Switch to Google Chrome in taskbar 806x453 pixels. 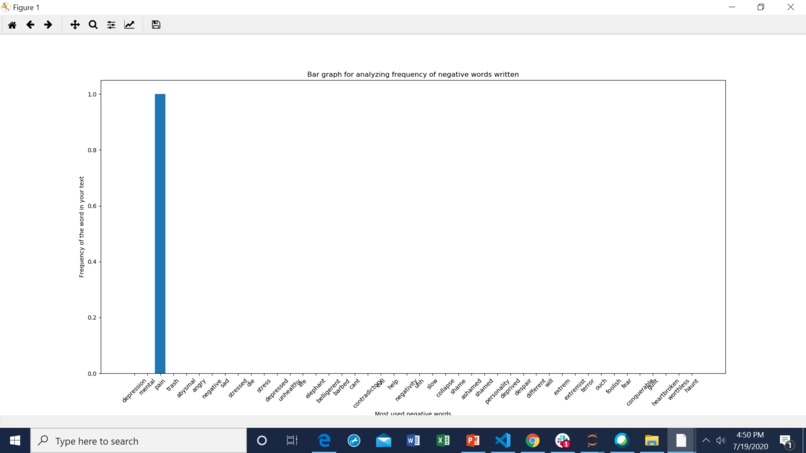pos(533,441)
